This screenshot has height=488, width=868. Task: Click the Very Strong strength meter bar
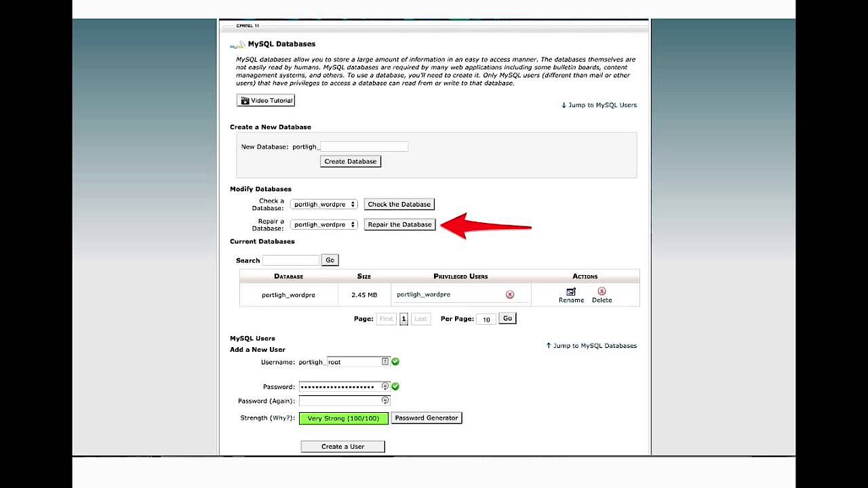point(343,419)
